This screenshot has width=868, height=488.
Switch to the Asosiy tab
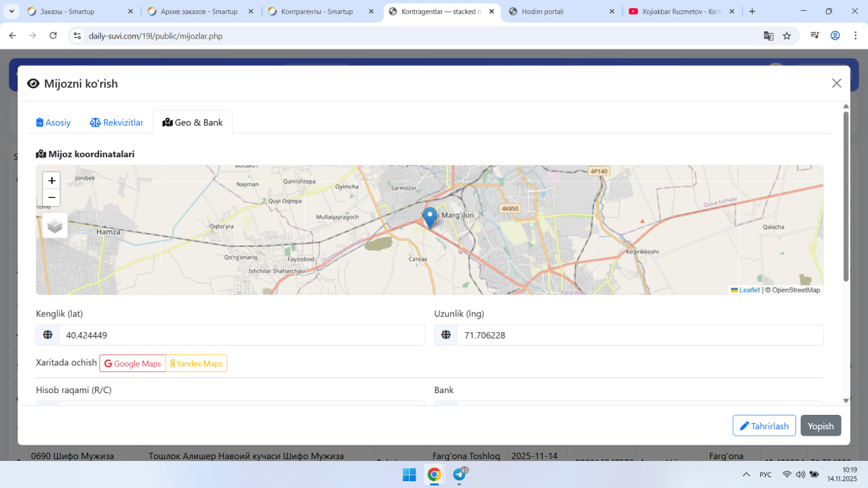tap(54, 123)
